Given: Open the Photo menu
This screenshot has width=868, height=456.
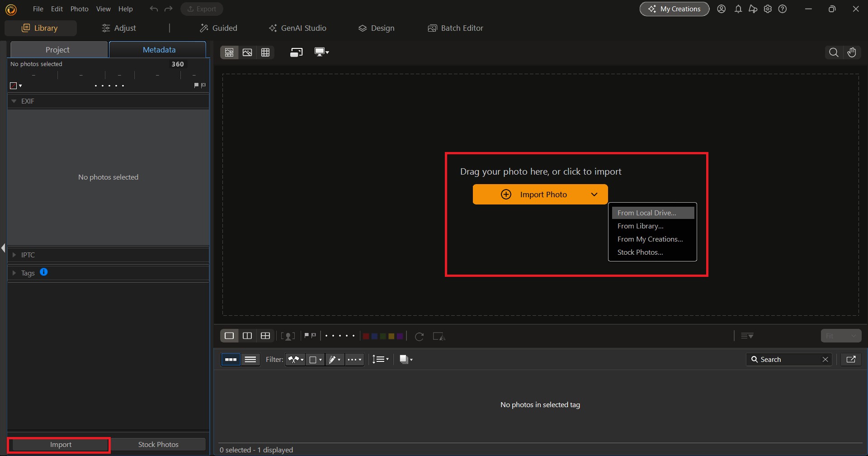Looking at the screenshot, I should pos(79,9).
